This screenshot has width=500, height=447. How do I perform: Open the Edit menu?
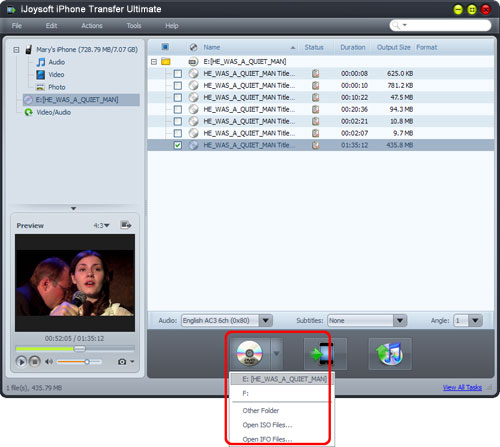pyautogui.click(x=51, y=26)
